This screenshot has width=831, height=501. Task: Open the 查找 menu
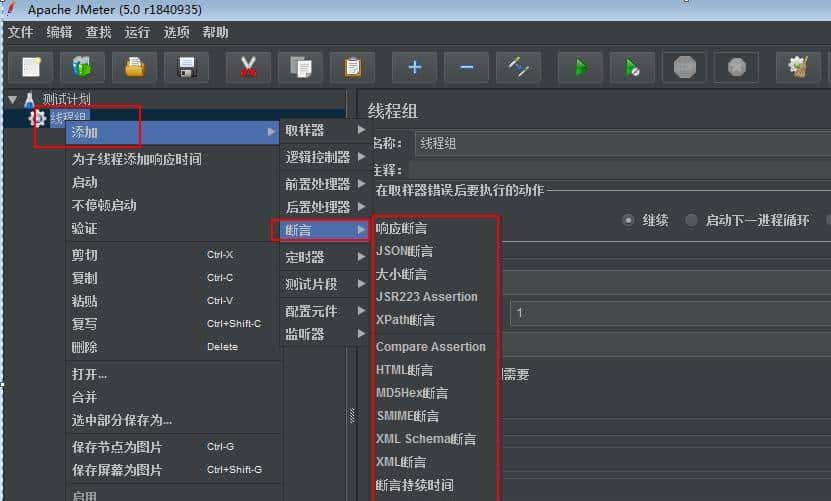click(x=99, y=32)
